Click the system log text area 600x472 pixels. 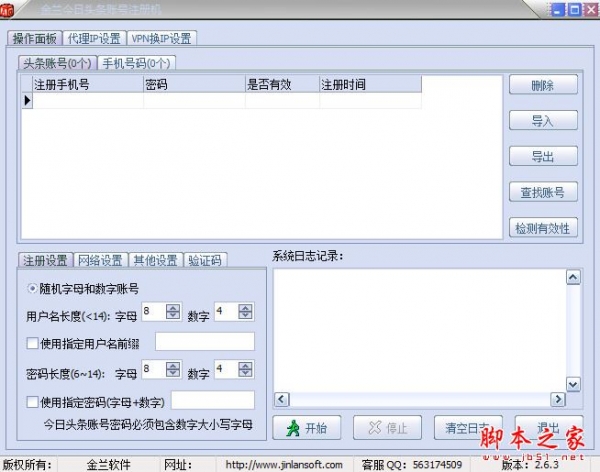click(419, 330)
